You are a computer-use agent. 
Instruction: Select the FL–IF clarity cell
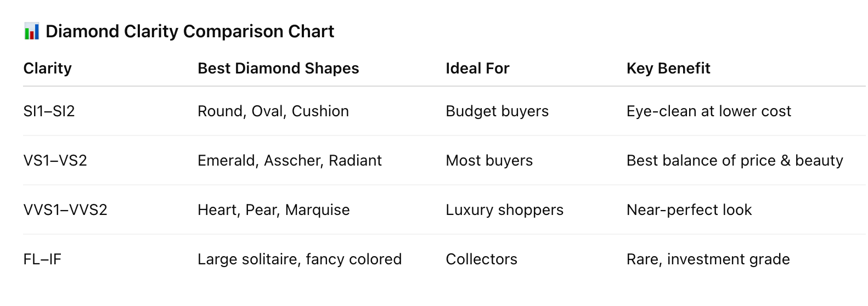[42, 259]
